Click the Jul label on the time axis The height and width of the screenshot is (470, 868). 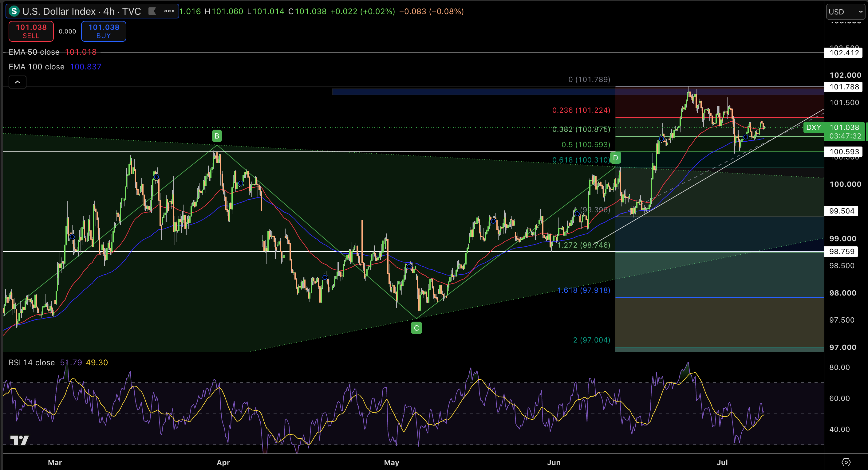tap(722, 463)
